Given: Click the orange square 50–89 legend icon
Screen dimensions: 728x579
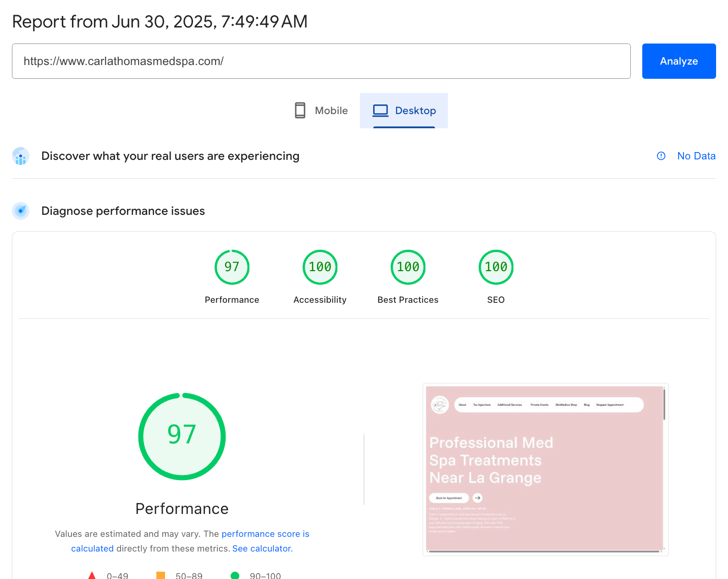Looking at the screenshot, I should [160, 575].
